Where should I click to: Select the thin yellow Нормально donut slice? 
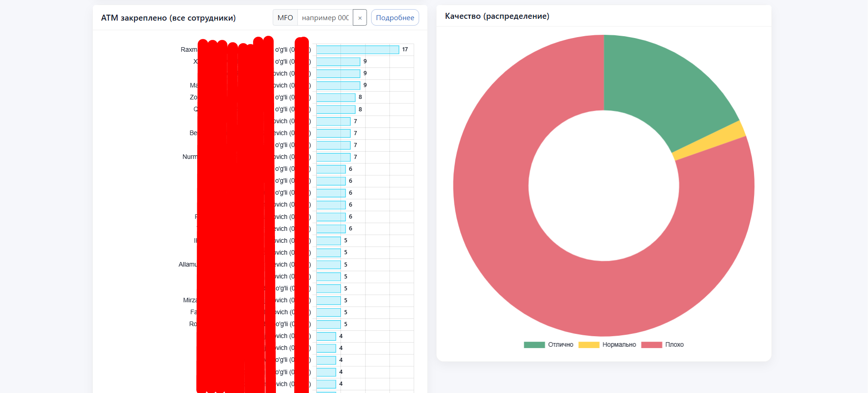(x=708, y=141)
